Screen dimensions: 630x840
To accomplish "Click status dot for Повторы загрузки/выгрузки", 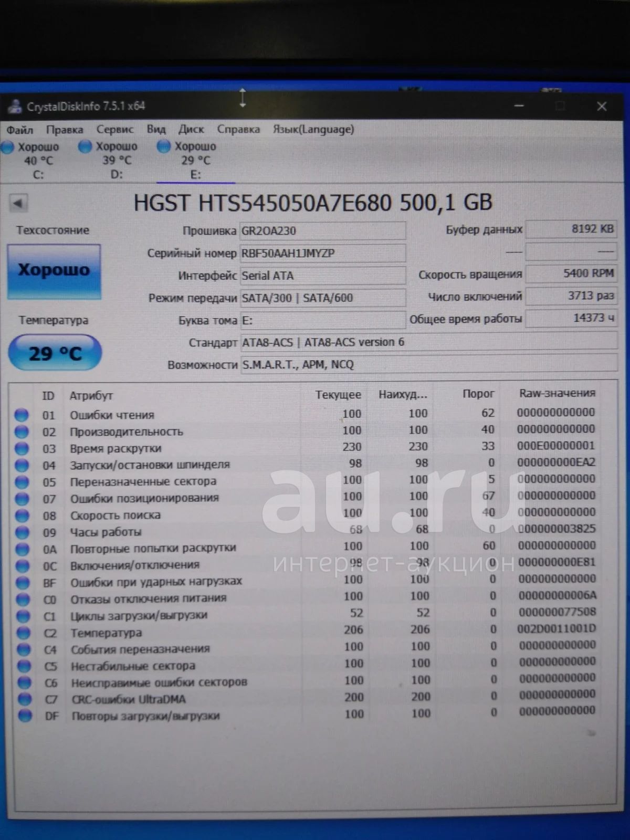I will click(x=25, y=716).
